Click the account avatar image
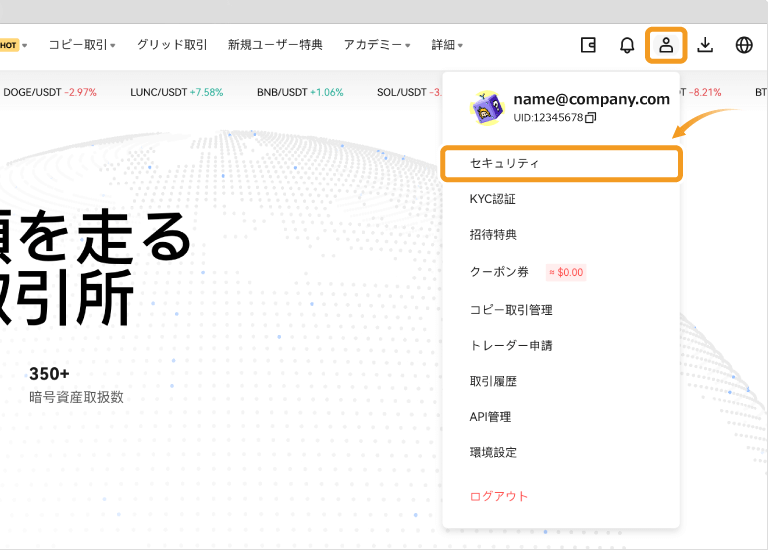 pyautogui.click(x=486, y=108)
